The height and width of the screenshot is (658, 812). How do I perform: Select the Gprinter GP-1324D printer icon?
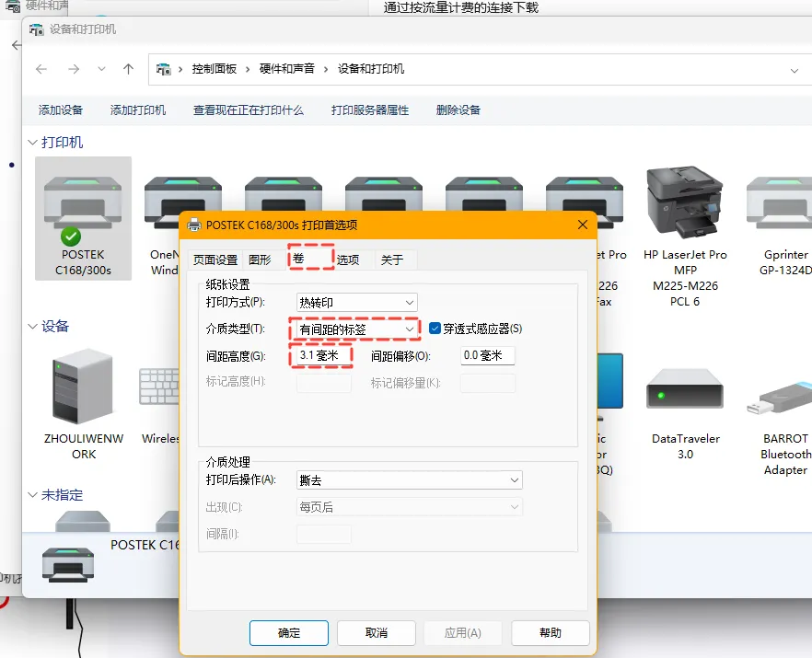pos(780,203)
